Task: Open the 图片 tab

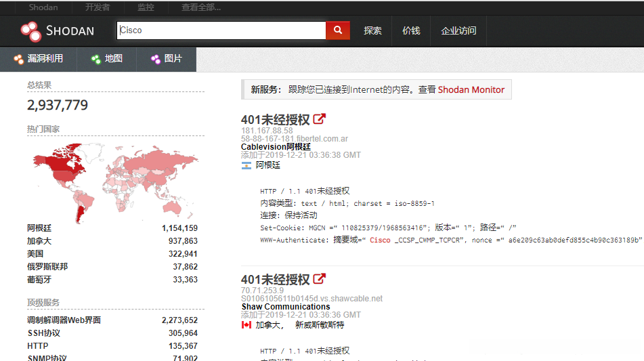Action: tap(167, 59)
